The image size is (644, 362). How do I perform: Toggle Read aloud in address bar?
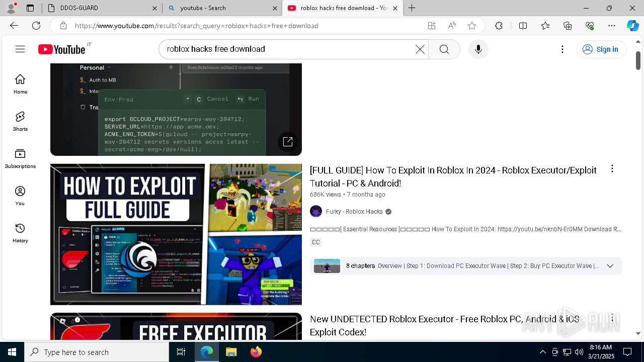452,26
